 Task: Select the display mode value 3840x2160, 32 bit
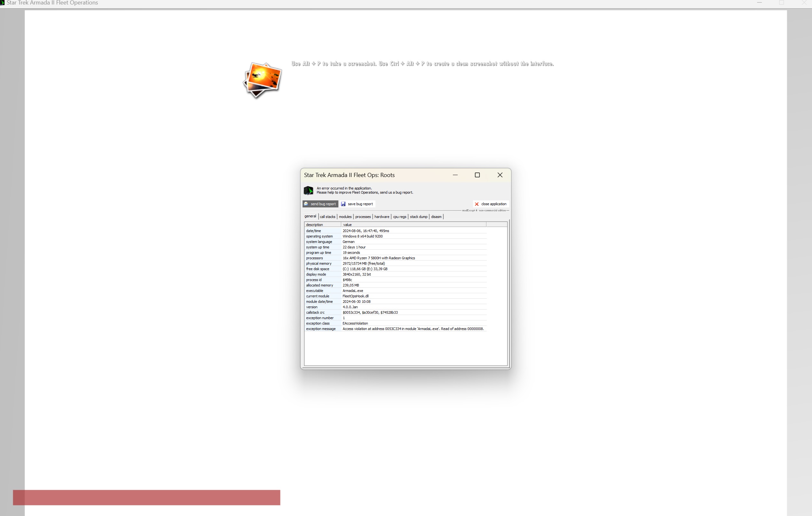357,274
